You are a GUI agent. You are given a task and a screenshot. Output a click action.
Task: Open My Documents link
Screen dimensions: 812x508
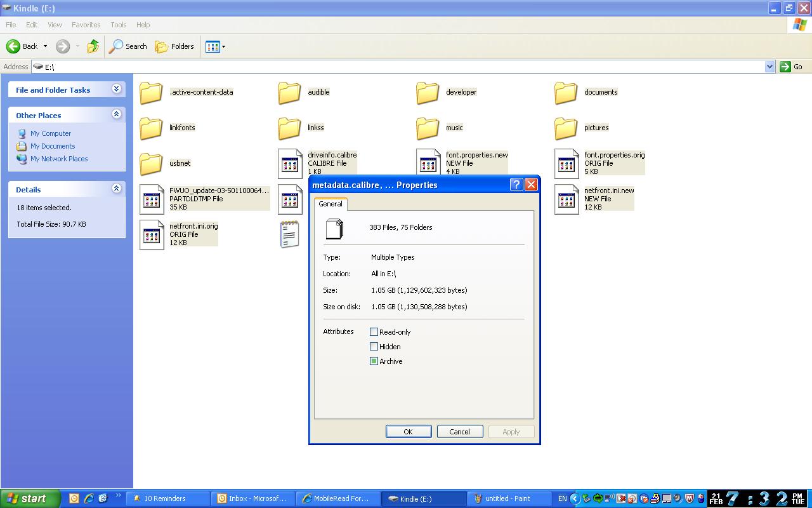53,146
